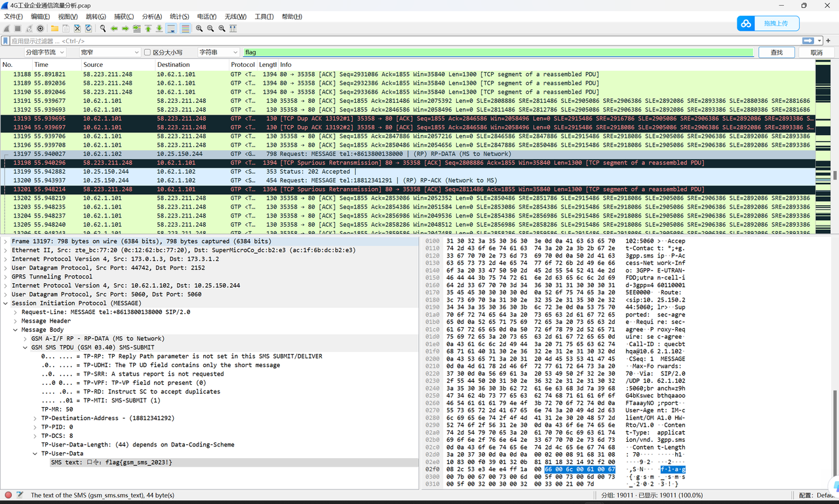Open the 分组字节流 search scope dropdown
The image size is (839, 504).
tap(45, 52)
